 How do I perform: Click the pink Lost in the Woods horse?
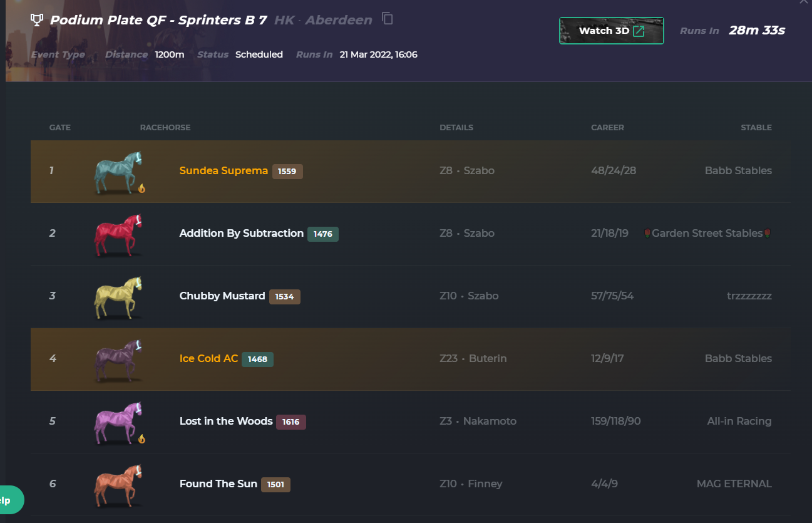tap(118, 423)
